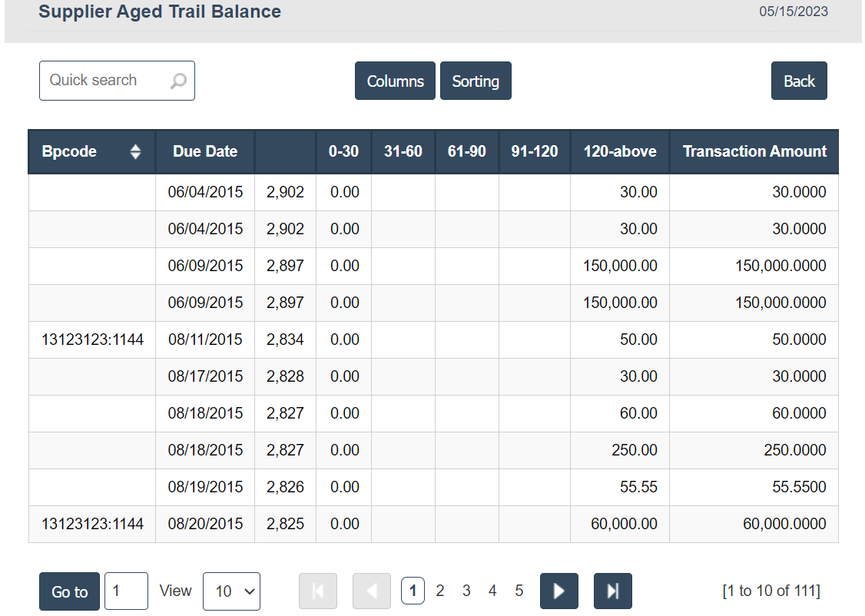Go to the next page arrow
Viewport: 865px width, 616px height.
tap(559, 591)
